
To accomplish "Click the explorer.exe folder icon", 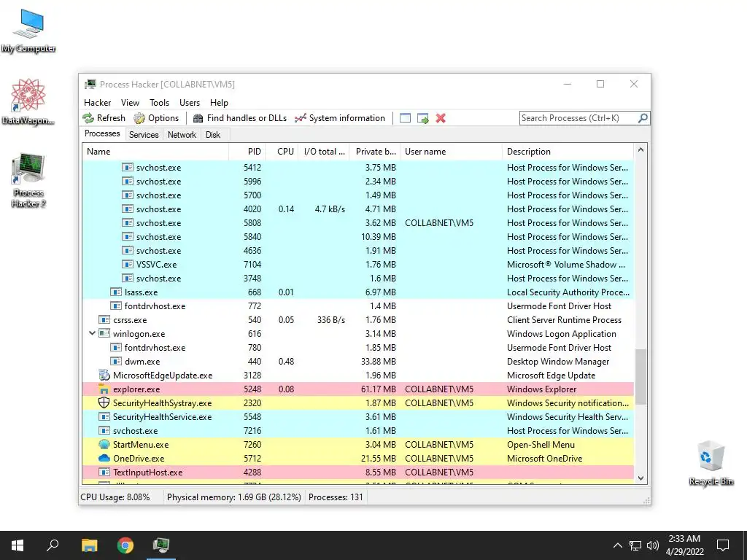I will (104, 389).
